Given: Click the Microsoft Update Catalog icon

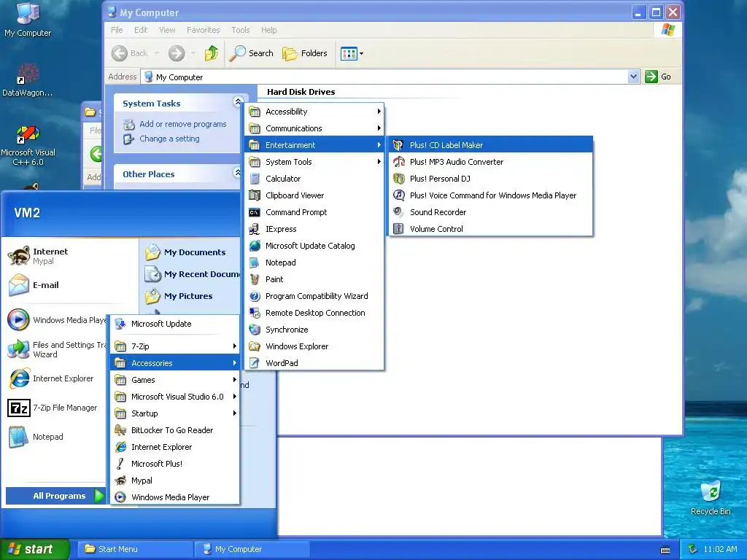Looking at the screenshot, I should tap(255, 246).
